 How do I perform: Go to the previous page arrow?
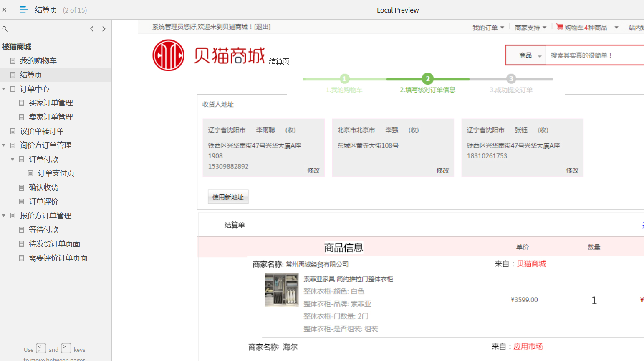[x=92, y=29]
